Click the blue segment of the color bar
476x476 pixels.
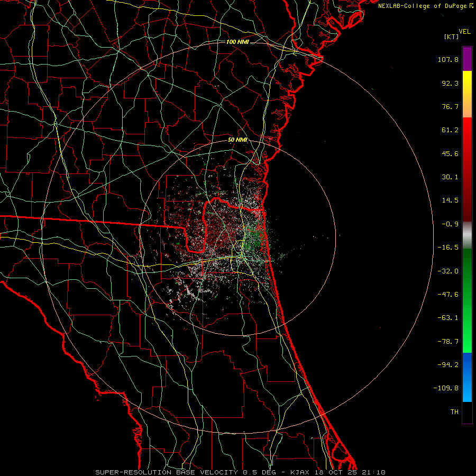tap(467, 377)
